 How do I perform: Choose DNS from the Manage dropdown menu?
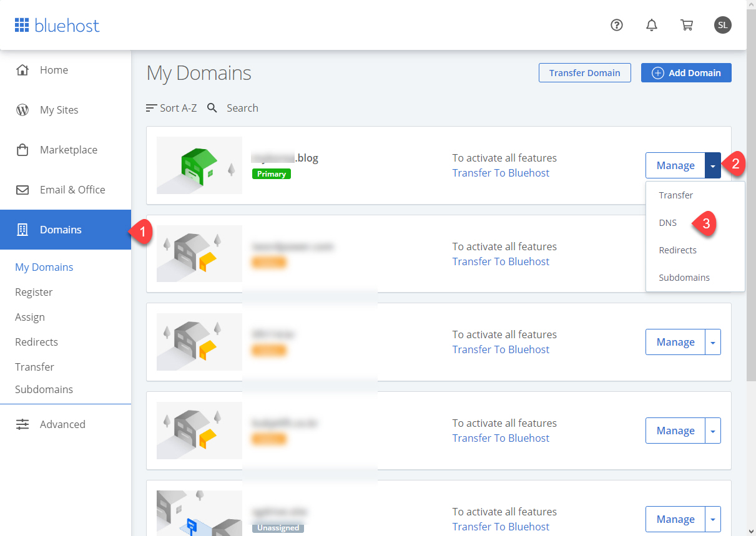668,223
